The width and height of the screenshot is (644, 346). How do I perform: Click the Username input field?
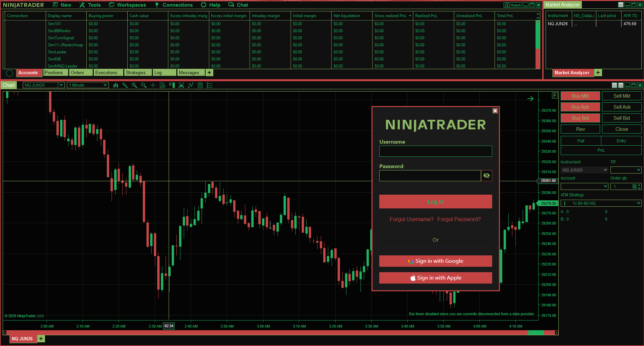(435, 151)
